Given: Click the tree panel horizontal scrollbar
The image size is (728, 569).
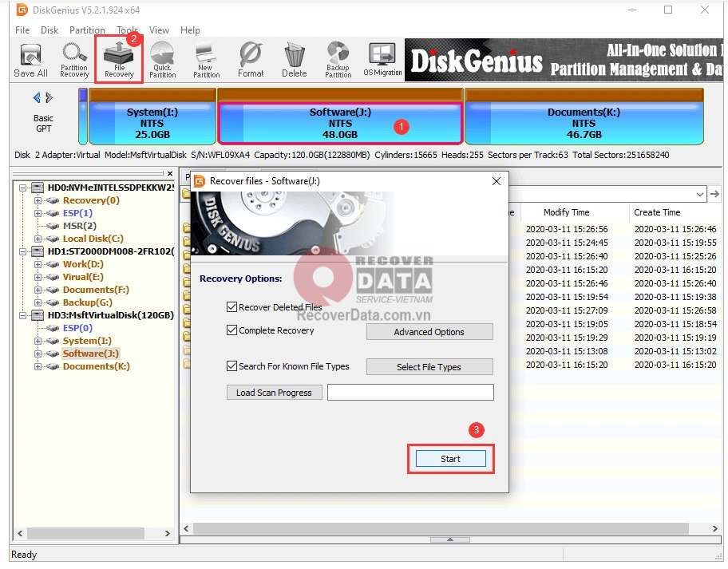Looking at the screenshot, I should pos(85,534).
